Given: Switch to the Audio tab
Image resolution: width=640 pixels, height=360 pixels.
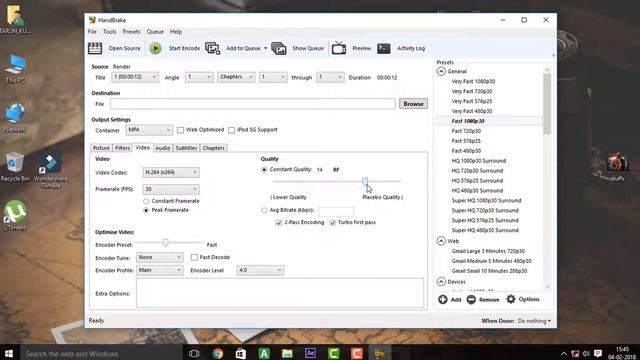Looking at the screenshot, I should [162, 148].
